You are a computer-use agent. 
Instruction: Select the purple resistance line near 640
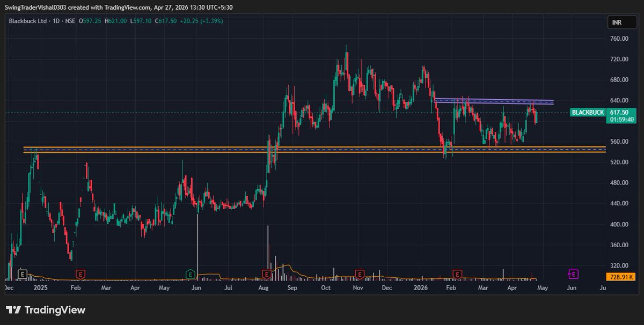(x=494, y=101)
